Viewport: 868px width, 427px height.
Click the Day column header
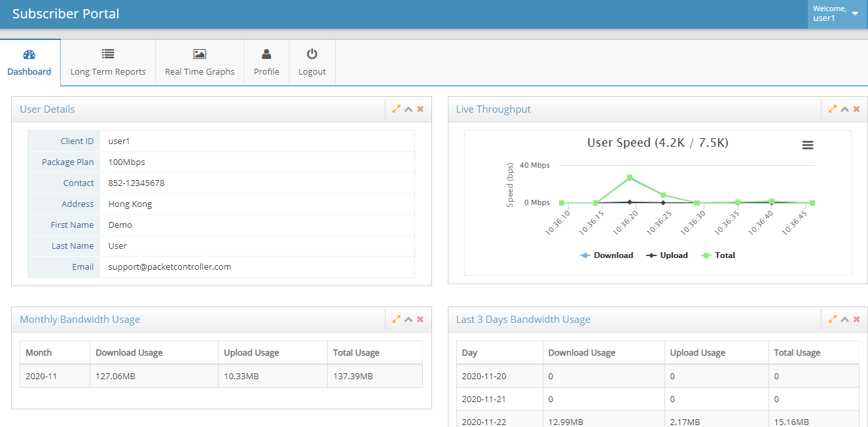[x=499, y=352]
